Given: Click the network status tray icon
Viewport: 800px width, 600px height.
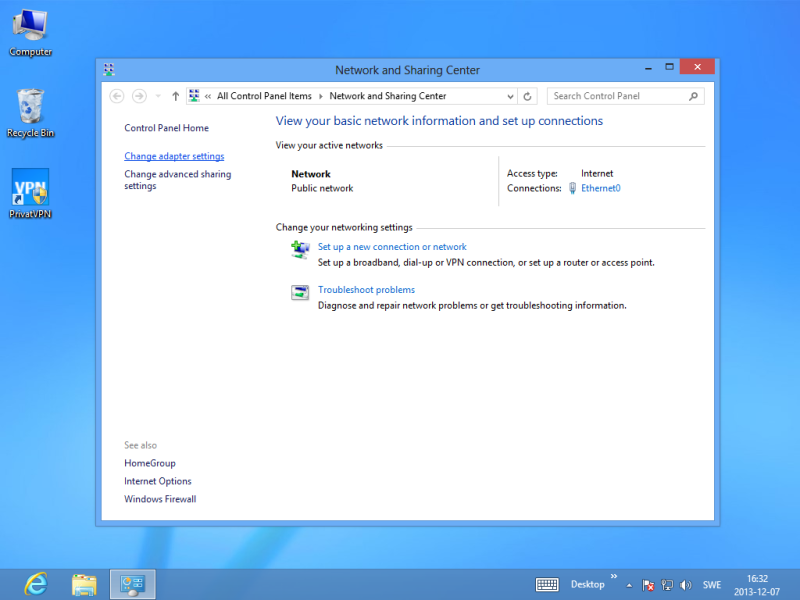Looking at the screenshot, I should [x=667, y=585].
